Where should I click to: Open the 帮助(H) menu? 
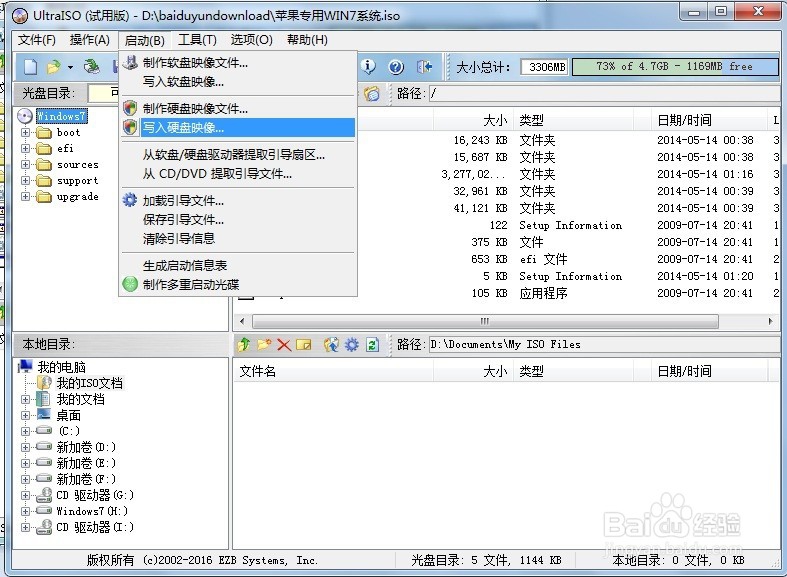click(x=307, y=40)
